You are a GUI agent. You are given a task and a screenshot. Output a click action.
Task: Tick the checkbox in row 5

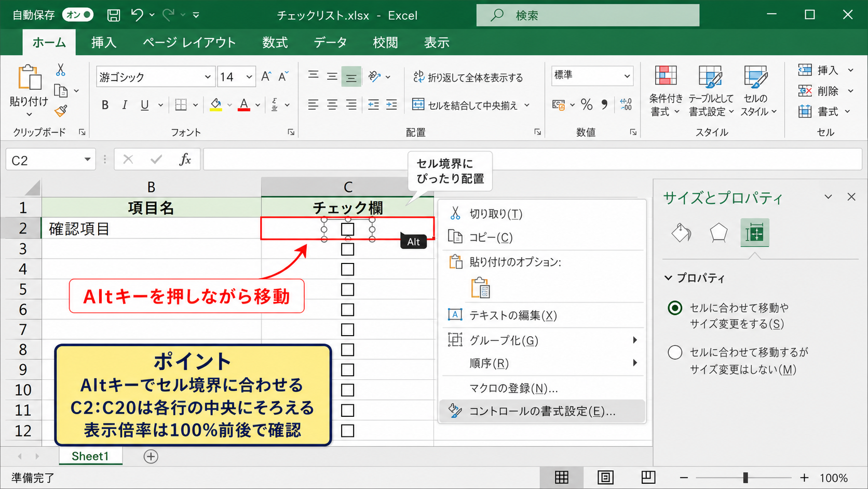(x=347, y=289)
